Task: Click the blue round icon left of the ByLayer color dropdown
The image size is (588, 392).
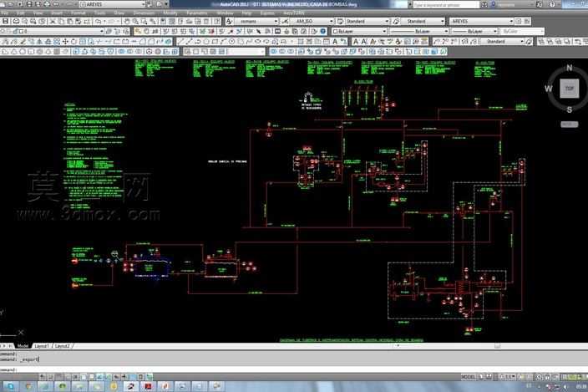Action: pos(323,32)
